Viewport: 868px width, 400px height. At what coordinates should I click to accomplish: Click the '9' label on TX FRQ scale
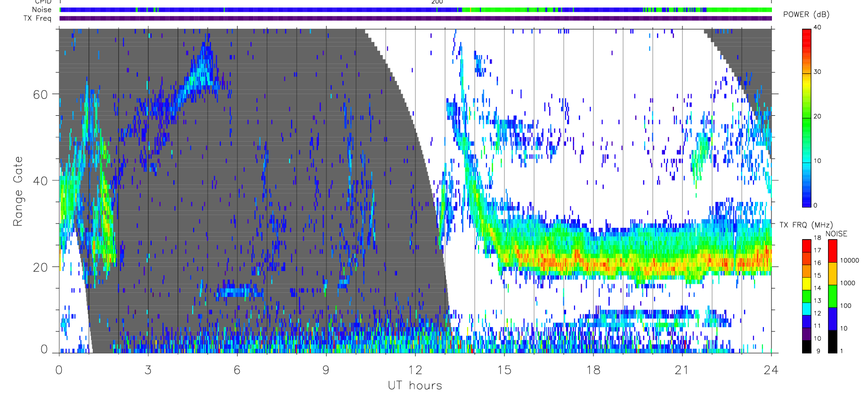(x=819, y=351)
